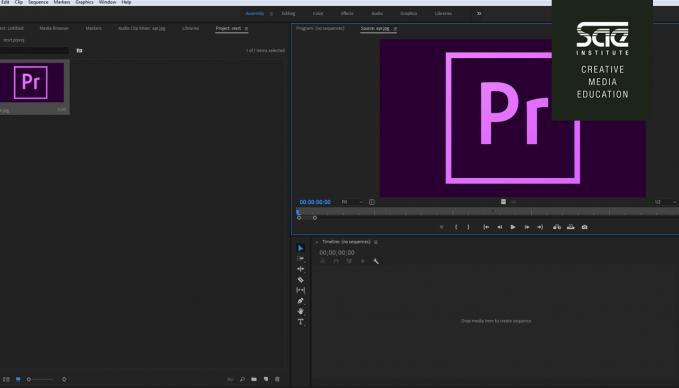Step back one frame in Source monitor
The height and width of the screenshot is (388, 679).
click(x=499, y=227)
